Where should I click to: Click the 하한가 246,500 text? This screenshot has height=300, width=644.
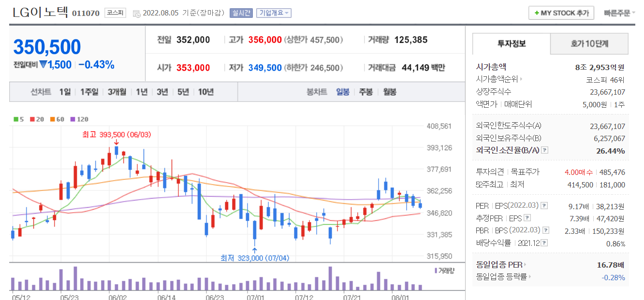(x=314, y=68)
